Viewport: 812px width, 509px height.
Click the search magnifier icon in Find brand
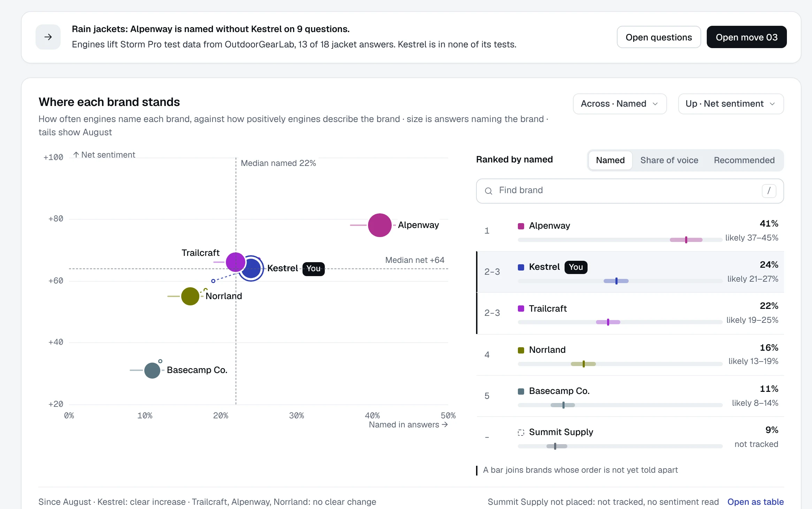click(489, 191)
